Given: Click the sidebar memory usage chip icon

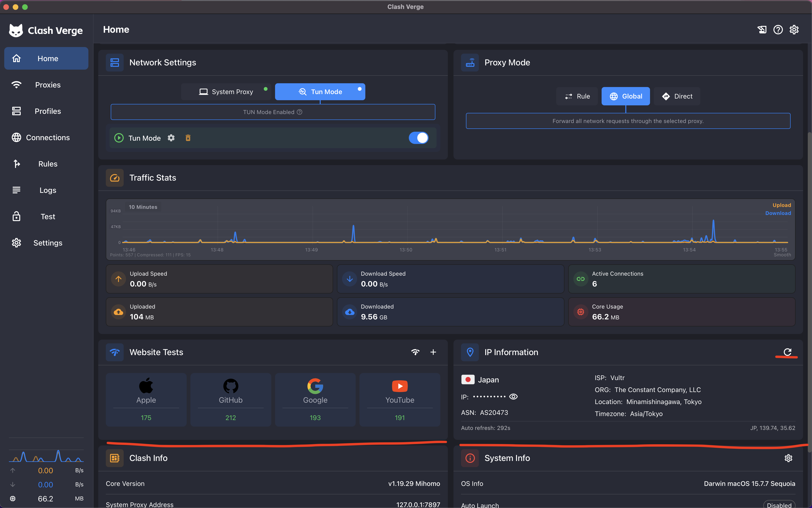Looking at the screenshot, I should tap(12, 499).
